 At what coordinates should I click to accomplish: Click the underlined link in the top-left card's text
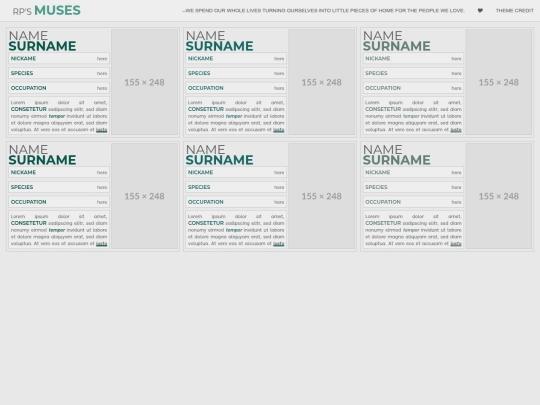pos(101,130)
